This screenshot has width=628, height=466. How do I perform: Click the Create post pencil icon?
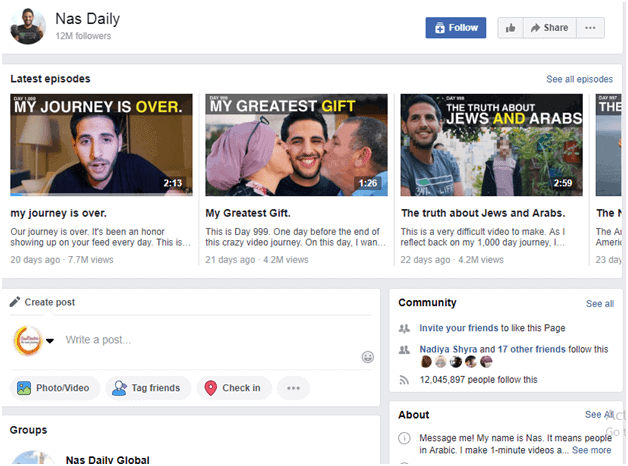tap(15, 302)
